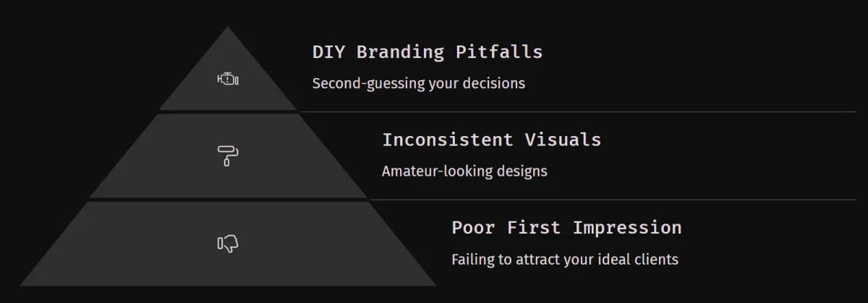The height and width of the screenshot is (303, 868).
Task: Click the pyramid's apex point
Action: [x=228, y=29]
